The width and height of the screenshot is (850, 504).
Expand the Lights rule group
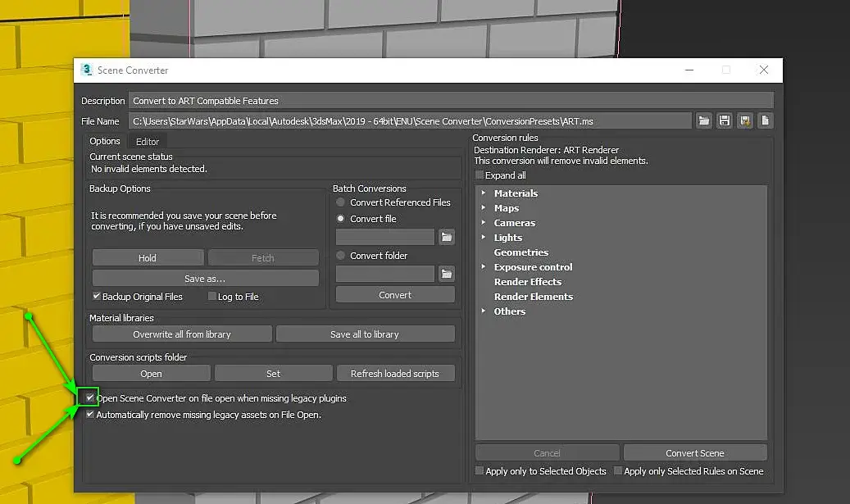(x=484, y=237)
